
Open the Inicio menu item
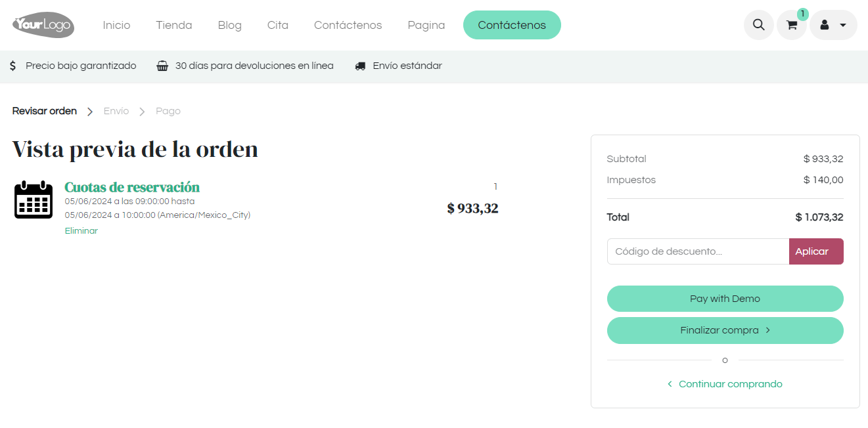(x=117, y=25)
